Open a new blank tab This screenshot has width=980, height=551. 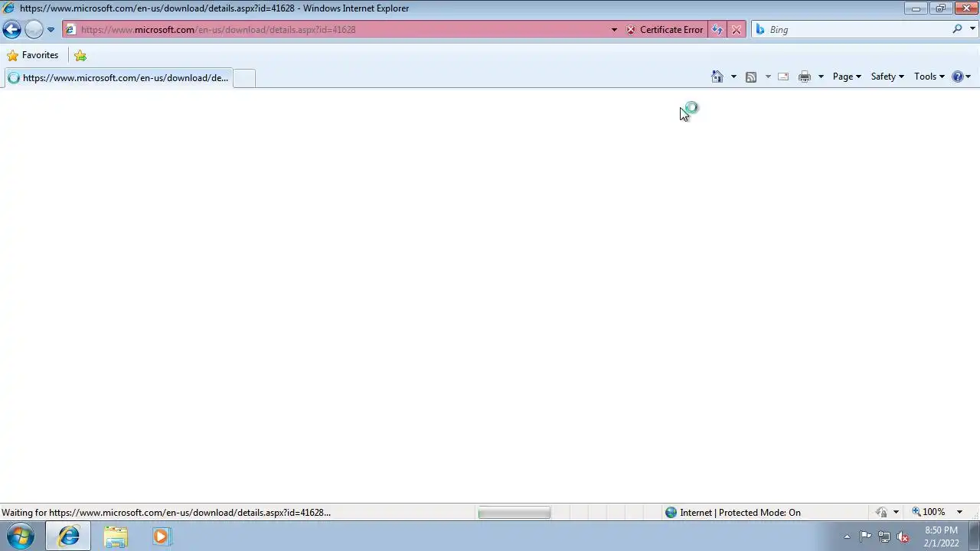[243, 78]
